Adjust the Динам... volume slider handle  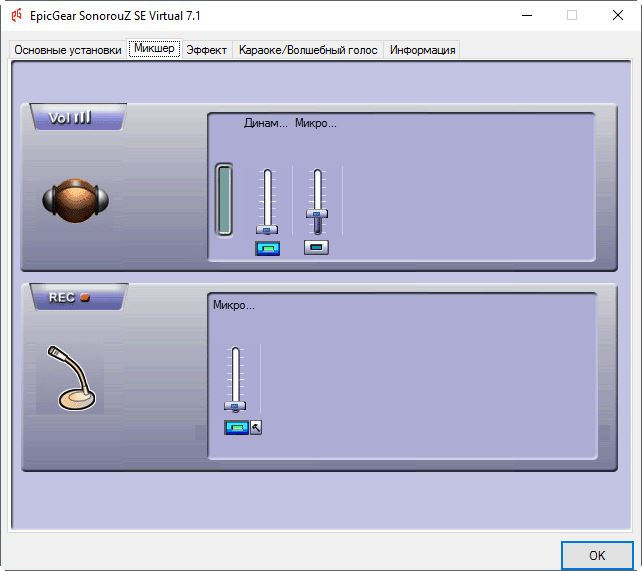tap(267, 230)
